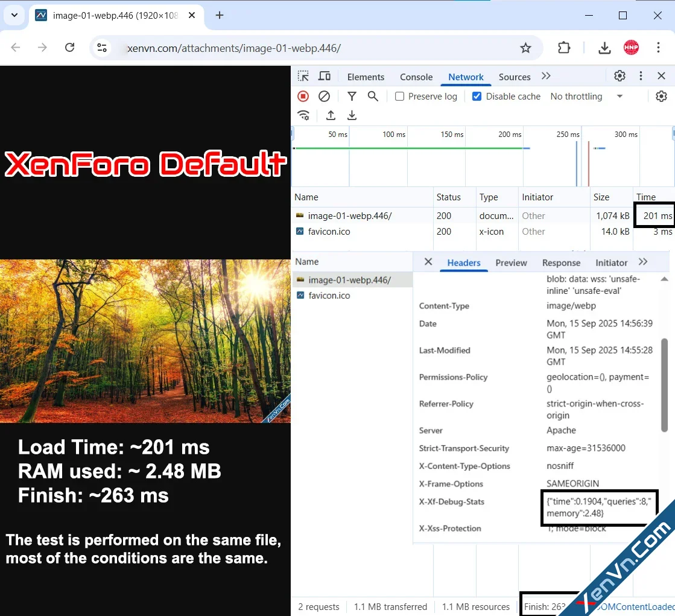This screenshot has height=616, width=675.
Task: Open the Chrome three-dot menu
Action: [658, 47]
